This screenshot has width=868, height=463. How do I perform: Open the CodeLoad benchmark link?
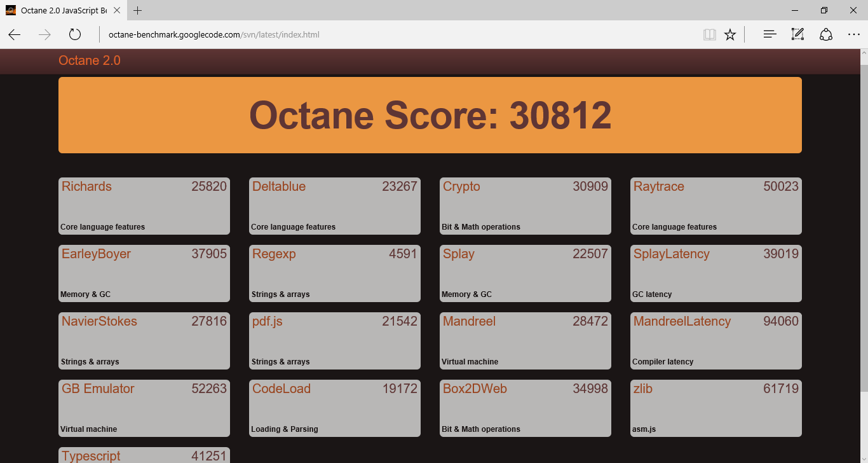(281, 389)
